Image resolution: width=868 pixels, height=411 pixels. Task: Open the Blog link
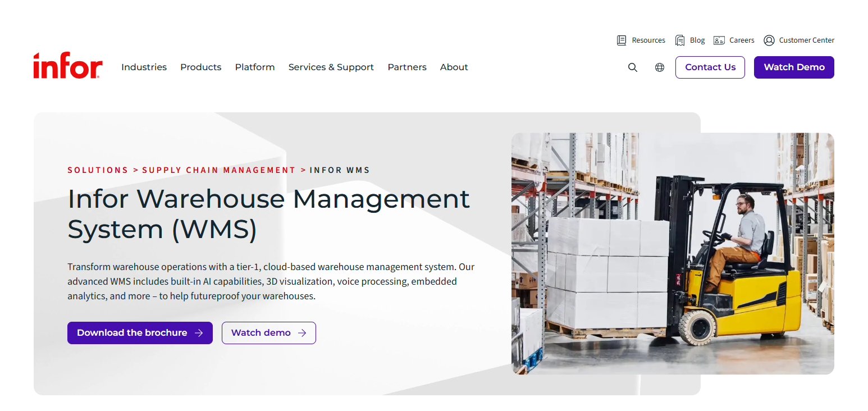click(697, 40)
